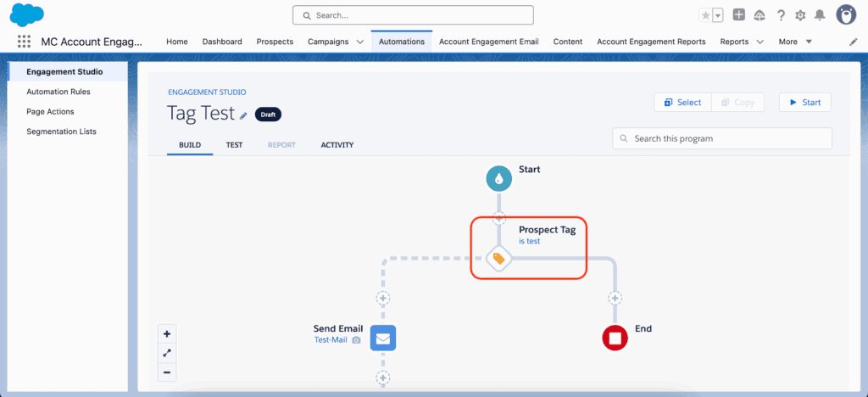Switch to the BUILD tab
The width and height of the screenshot is (868, 397).
pyautogui.click(x=190, y=145)
